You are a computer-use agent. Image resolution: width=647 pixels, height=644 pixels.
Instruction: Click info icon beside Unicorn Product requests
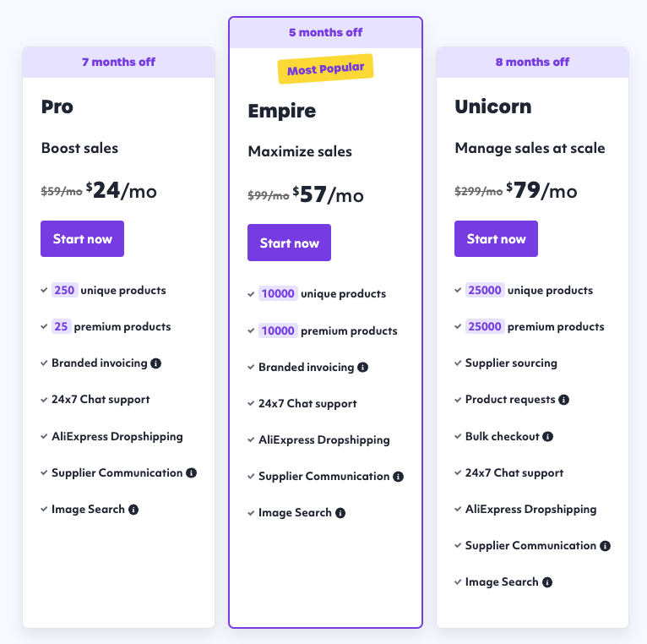click(563, 400)
